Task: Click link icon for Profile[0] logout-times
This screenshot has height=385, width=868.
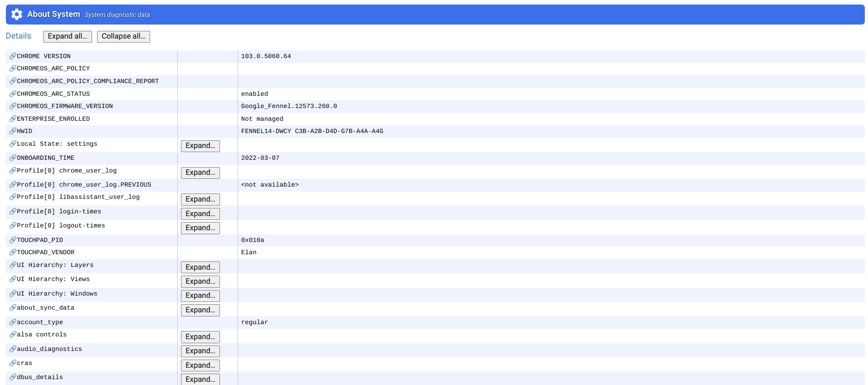Action: (x=13, y=225)
